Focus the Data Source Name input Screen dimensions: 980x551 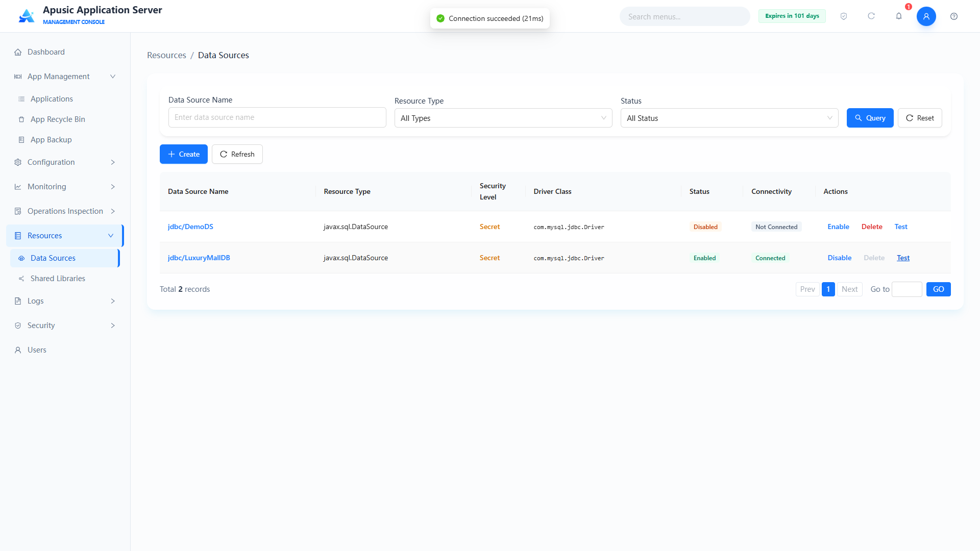[x=277, y=117]
